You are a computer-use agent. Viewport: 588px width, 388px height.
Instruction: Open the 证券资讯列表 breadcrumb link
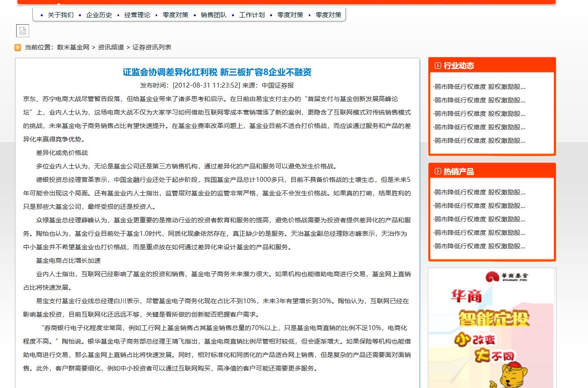152,47
